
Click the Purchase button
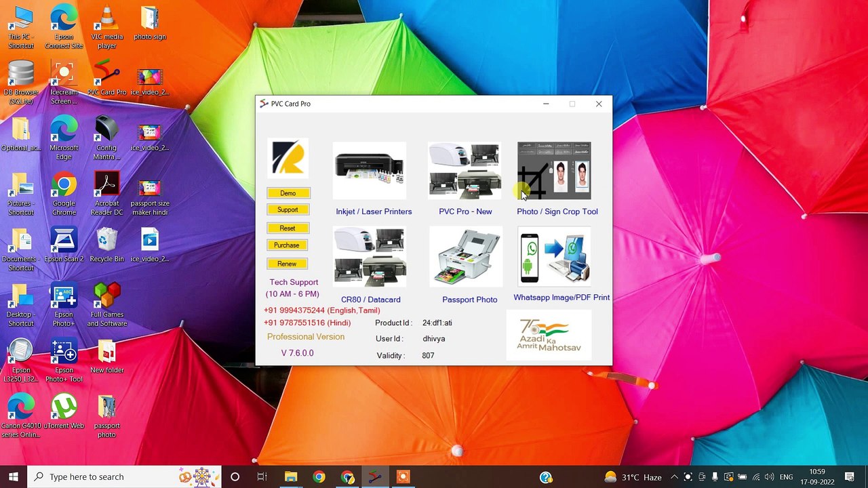(x=288, y=245)
